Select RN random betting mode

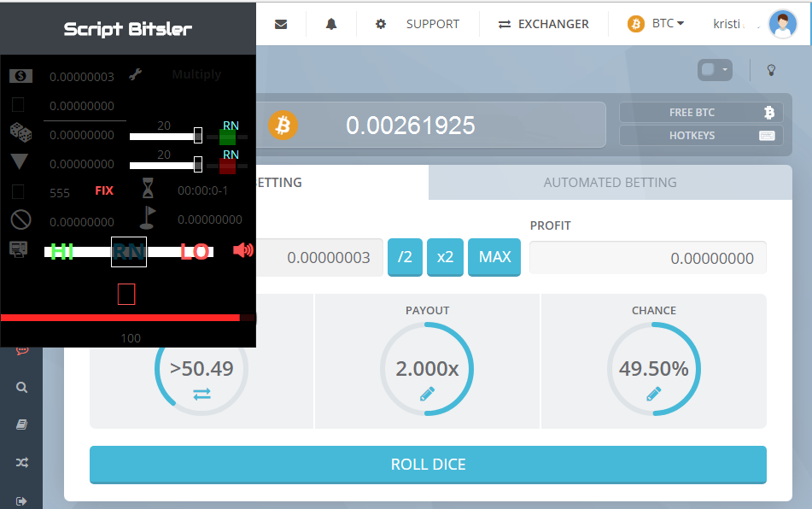tap(129, 252)
